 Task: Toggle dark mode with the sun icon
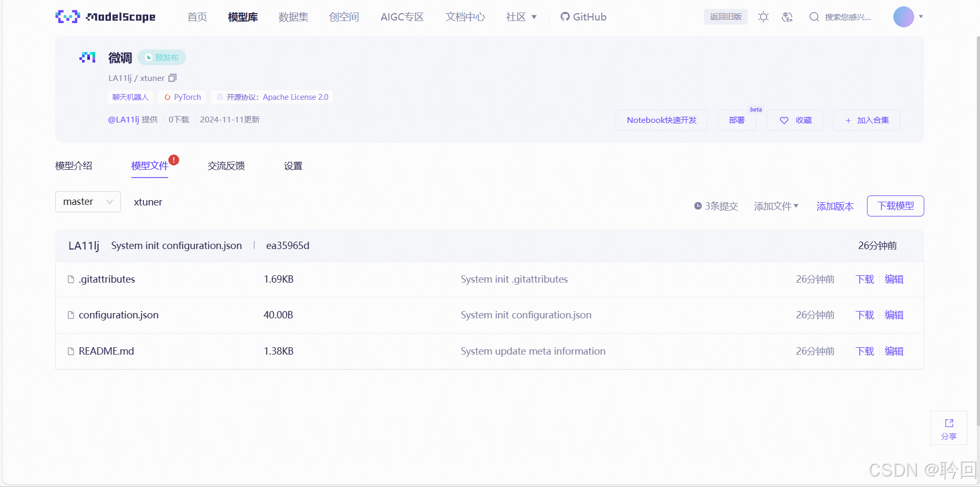(763, 17)
